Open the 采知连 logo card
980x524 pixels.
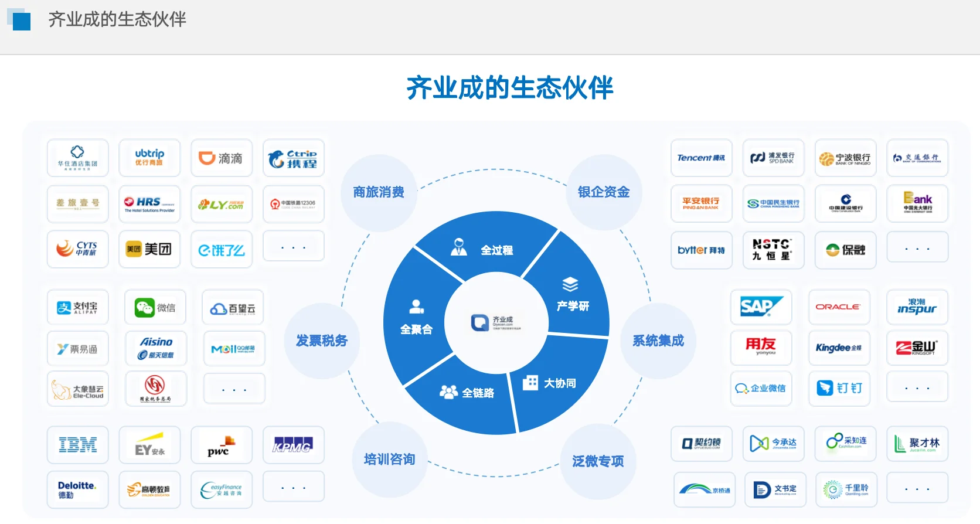click(x=846, y=444)
